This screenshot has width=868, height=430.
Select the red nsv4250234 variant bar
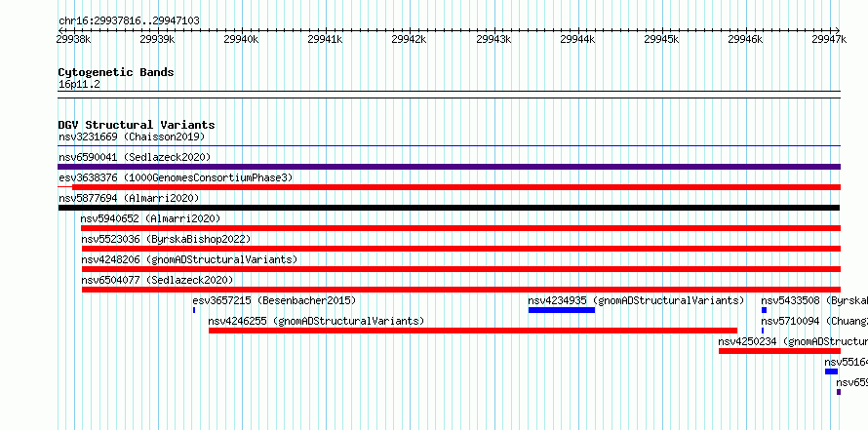click(x=779, y=351)
